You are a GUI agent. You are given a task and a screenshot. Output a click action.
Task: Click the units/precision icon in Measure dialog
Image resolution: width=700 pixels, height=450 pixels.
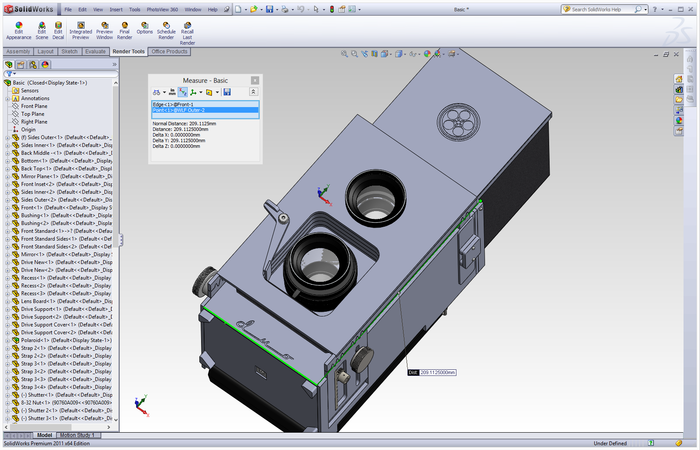point(172,92)
